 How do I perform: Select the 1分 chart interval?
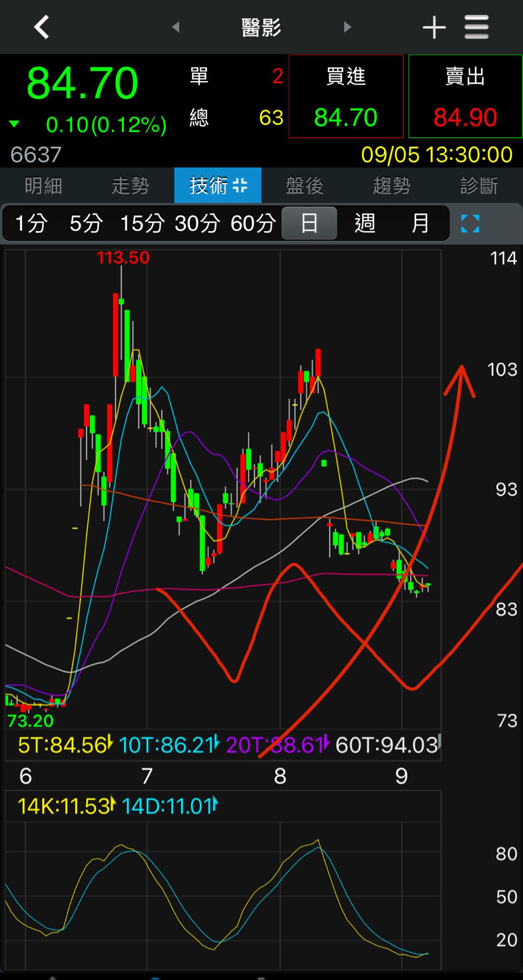(x=31, y=223)
